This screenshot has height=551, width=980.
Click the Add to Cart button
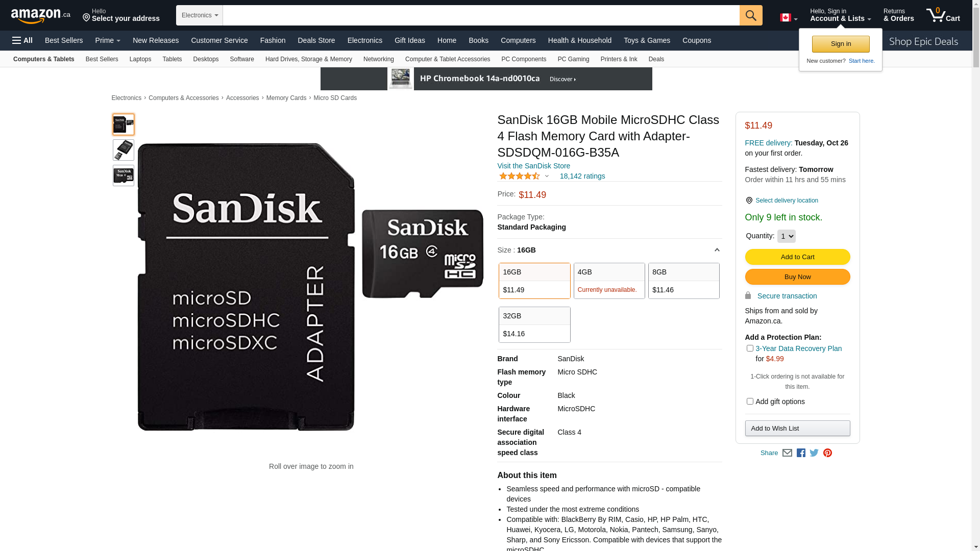click(797, 257)
